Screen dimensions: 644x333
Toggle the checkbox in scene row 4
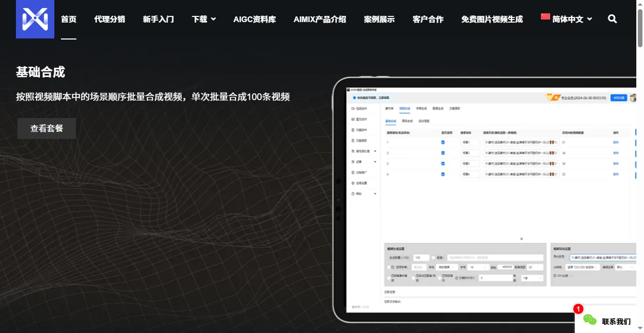[x=443, y=174]
